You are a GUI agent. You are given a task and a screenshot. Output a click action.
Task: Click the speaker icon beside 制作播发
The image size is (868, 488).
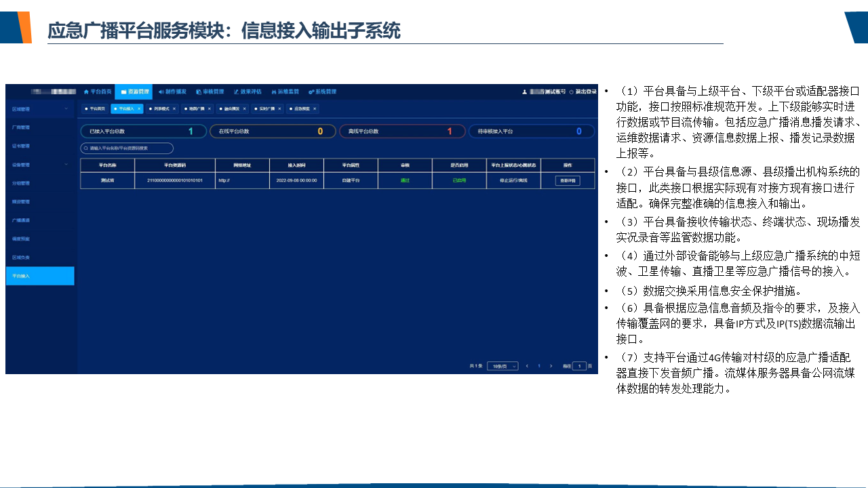[161, 91]
